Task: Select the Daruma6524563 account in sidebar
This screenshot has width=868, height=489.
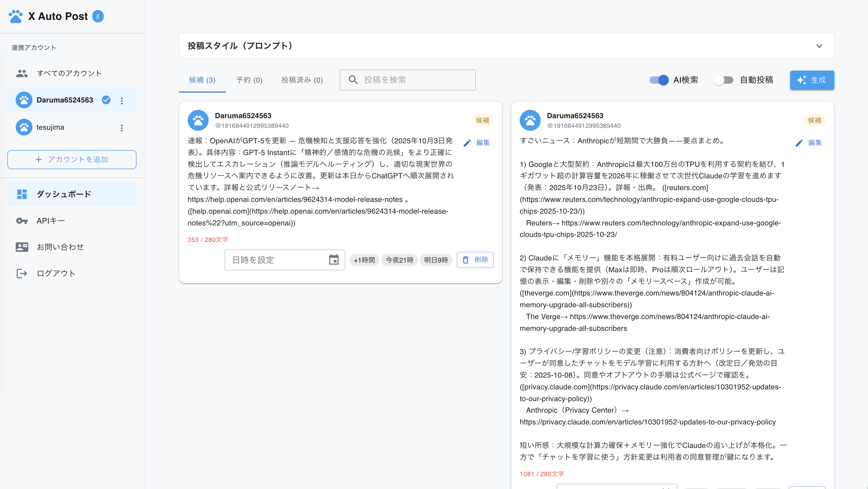Action: click(x=72, y=100)
